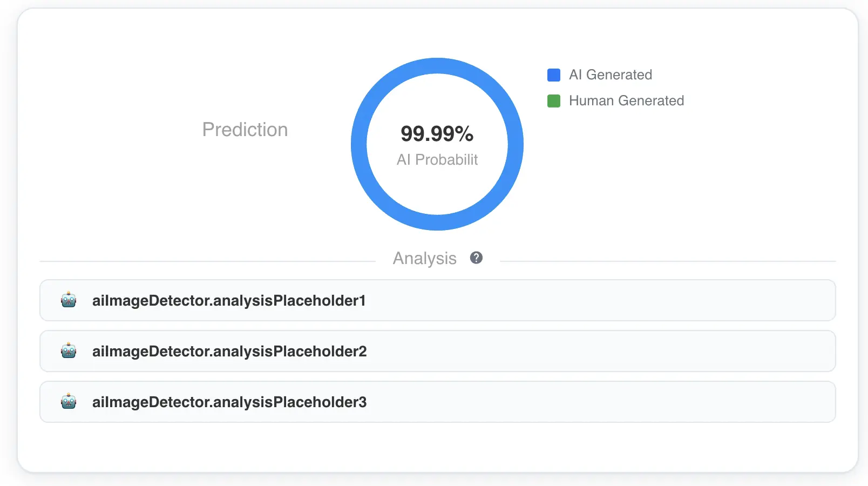The width and height of the screenshot is (868, 486).
Task: Click the AI Probability caption text
Action: pyautogui.click(x=437, y=160)
